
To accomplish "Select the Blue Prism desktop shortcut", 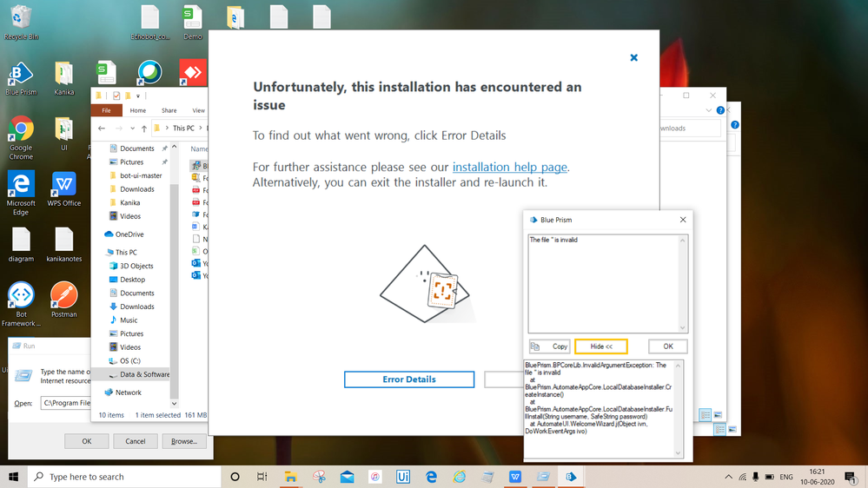I will (x=21, y=78).
